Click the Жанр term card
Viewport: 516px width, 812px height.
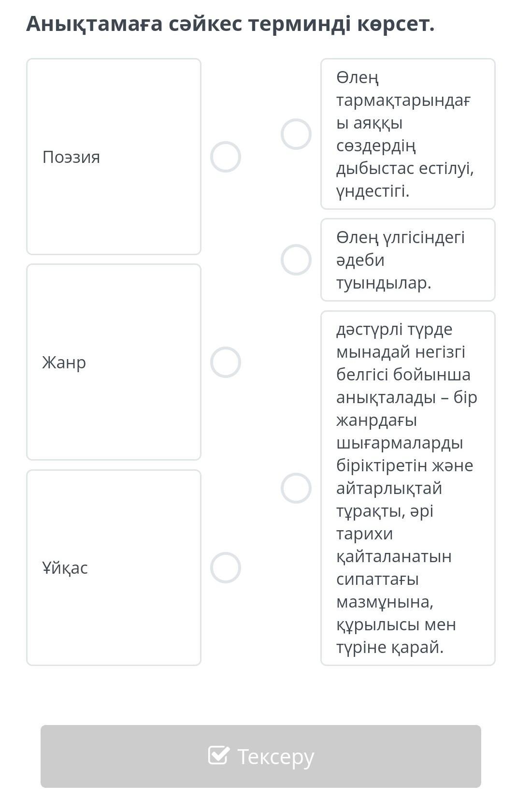pos(114,411)
